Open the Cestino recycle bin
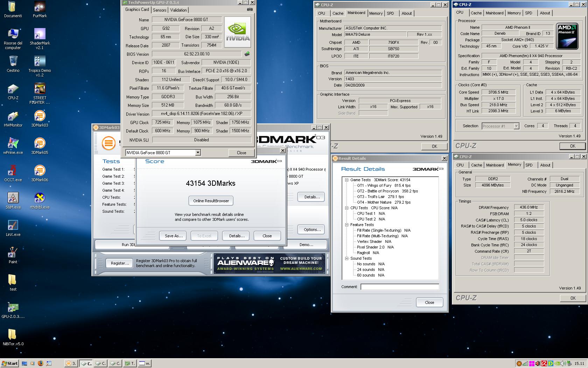Image resolution: width=588 pixels, height=368 pixels. pos(13,64)
